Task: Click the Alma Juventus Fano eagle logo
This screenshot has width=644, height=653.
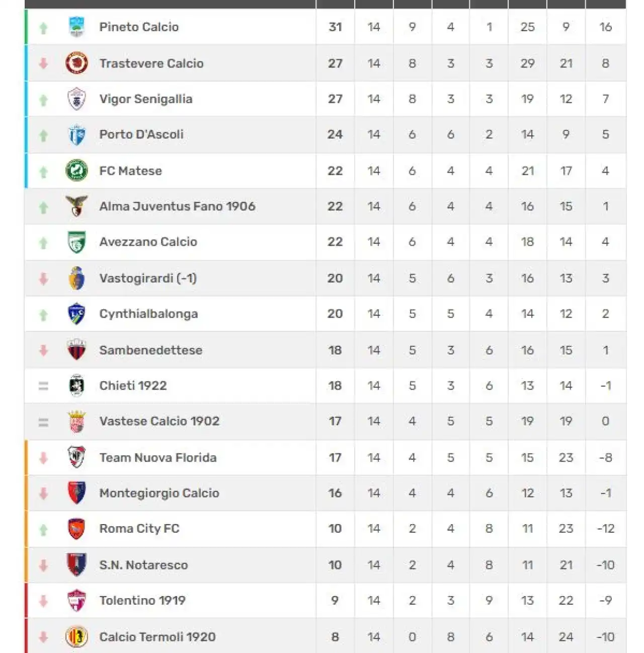Action: 76,206
